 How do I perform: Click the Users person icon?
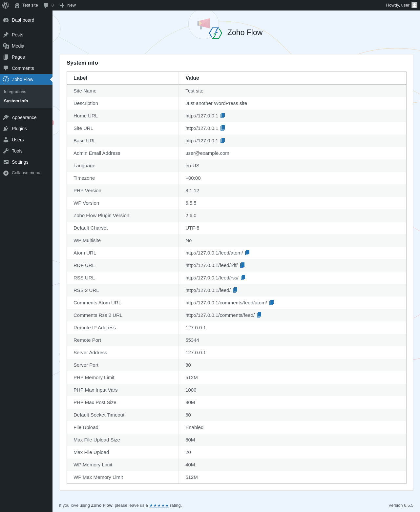click(6, 140)
